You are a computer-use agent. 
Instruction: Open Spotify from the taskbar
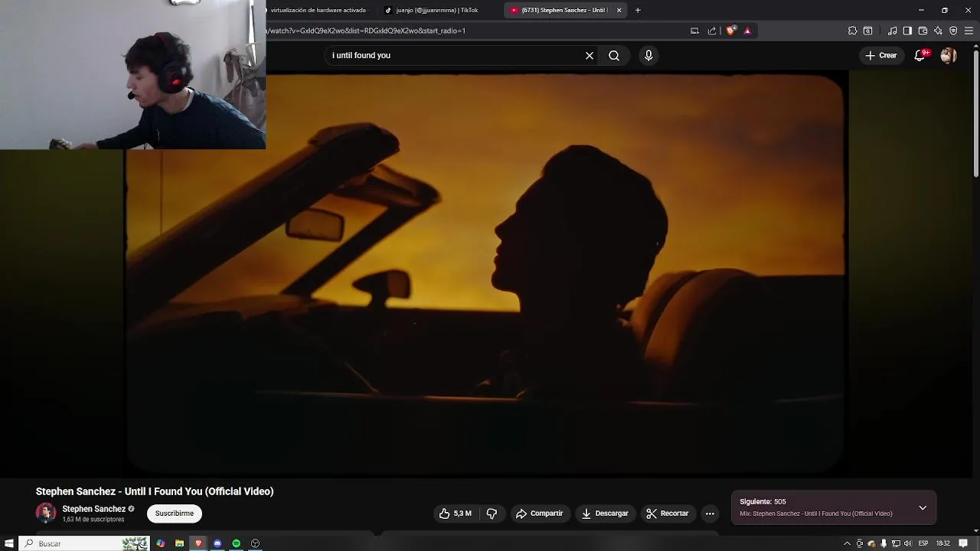pyautogui.click(x=237, y=543)
